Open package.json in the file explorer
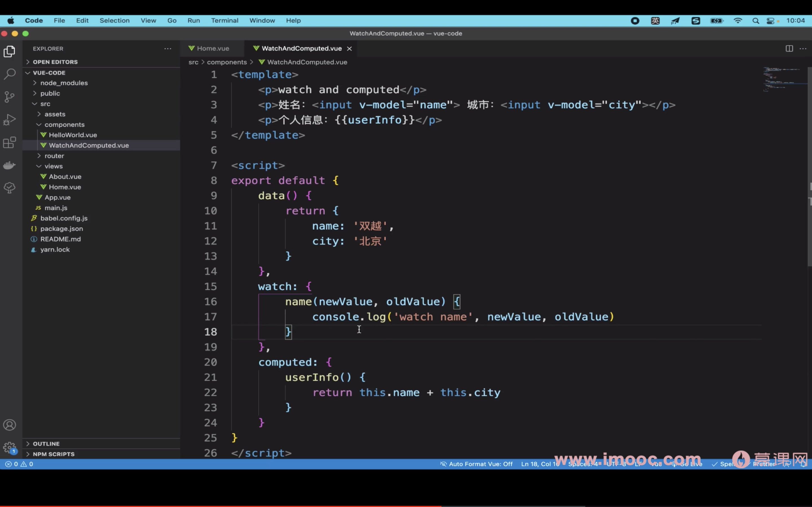 point(61,229)
